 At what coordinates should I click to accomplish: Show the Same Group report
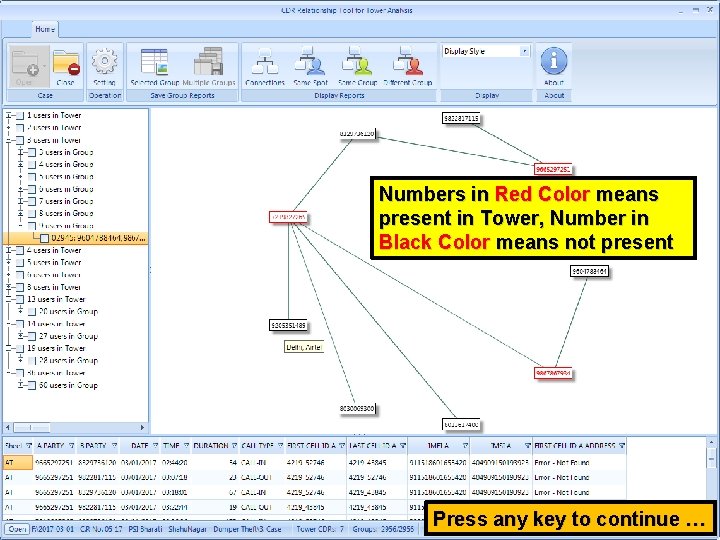[x=357, y=66]
